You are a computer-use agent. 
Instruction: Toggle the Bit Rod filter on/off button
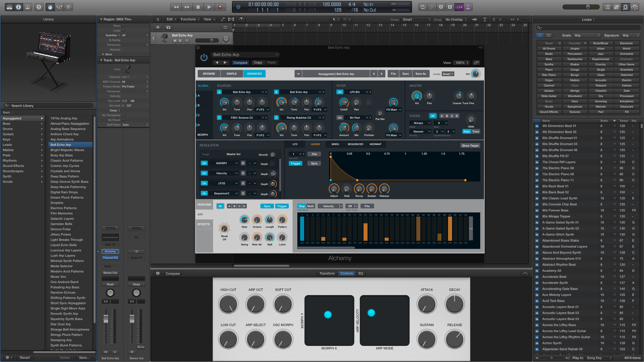pos(340,118)
